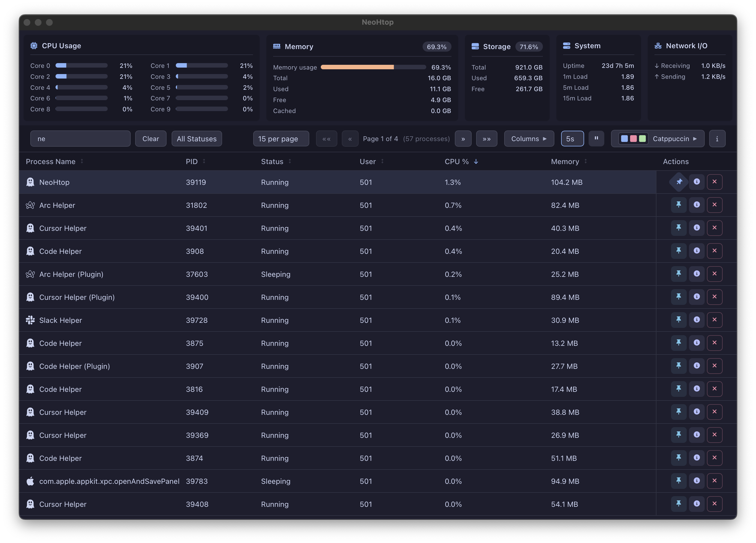Image resolution: width=756 pixels, height=543 pixels.
Task: Pin Cursor Helper process 39408
Action: pos(679,504)
